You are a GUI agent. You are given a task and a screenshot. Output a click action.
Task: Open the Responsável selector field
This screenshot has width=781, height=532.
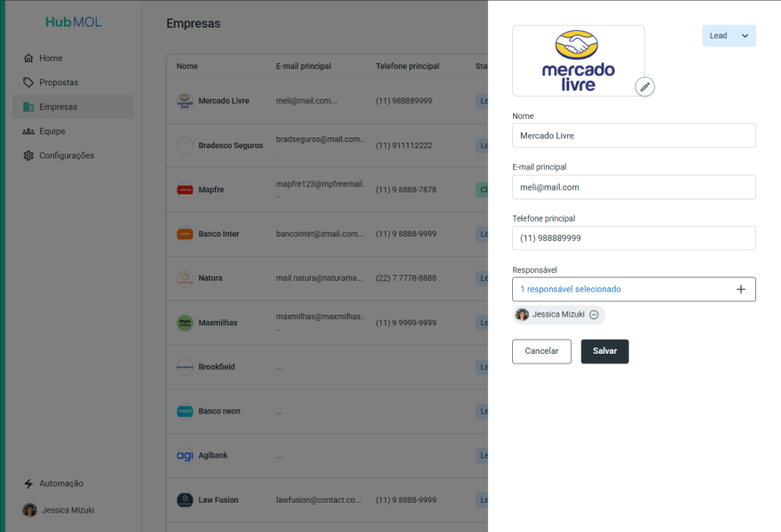[634, 289]
